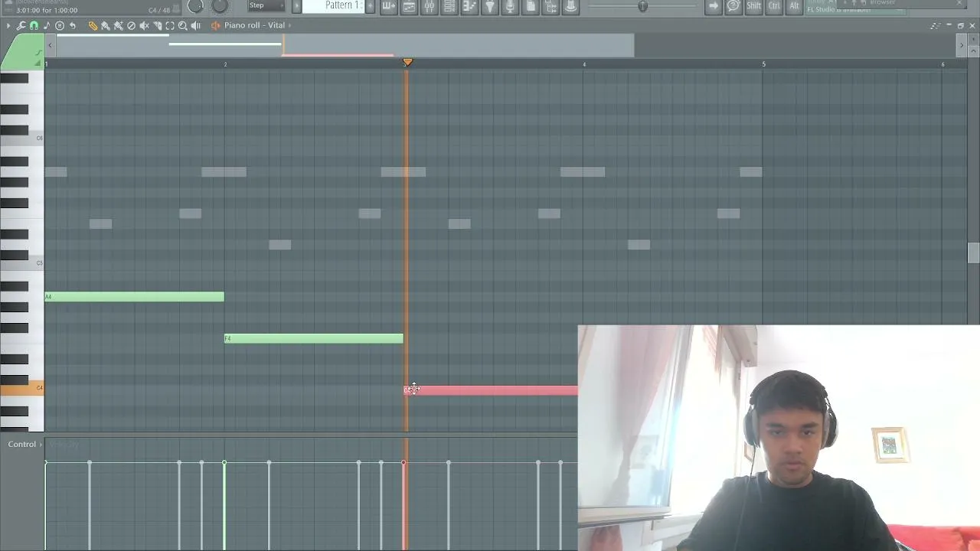This screenshot has height=551, width=980.
Task: Click the red velocity handle under playhead
Action: (x=403, y=463)
